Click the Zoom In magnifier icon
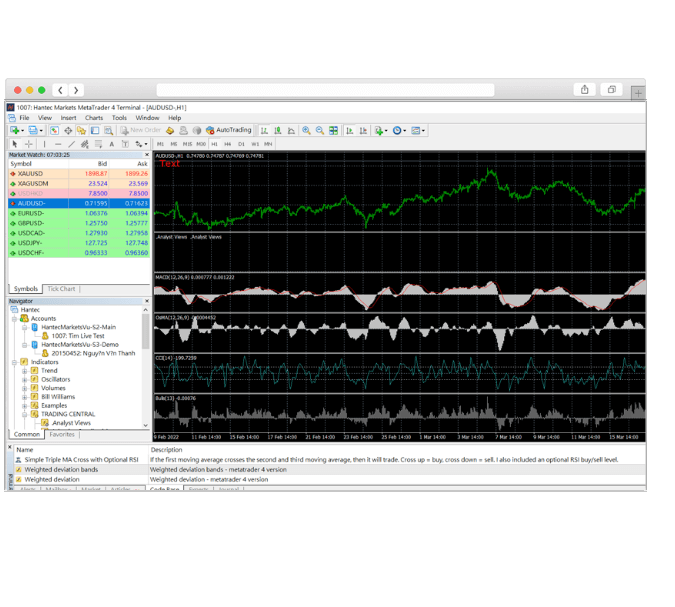The height and width of the screenshot is (607, 675). tap(307, 130)
